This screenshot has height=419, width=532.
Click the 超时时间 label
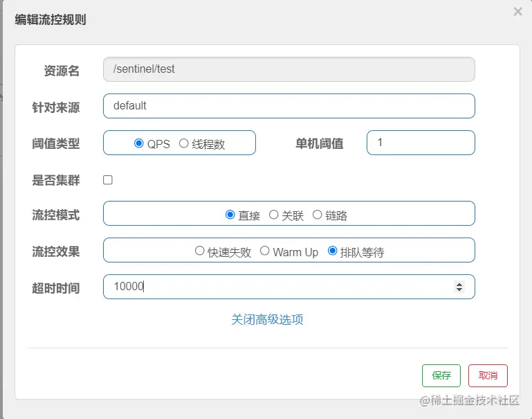pos(56,288)
